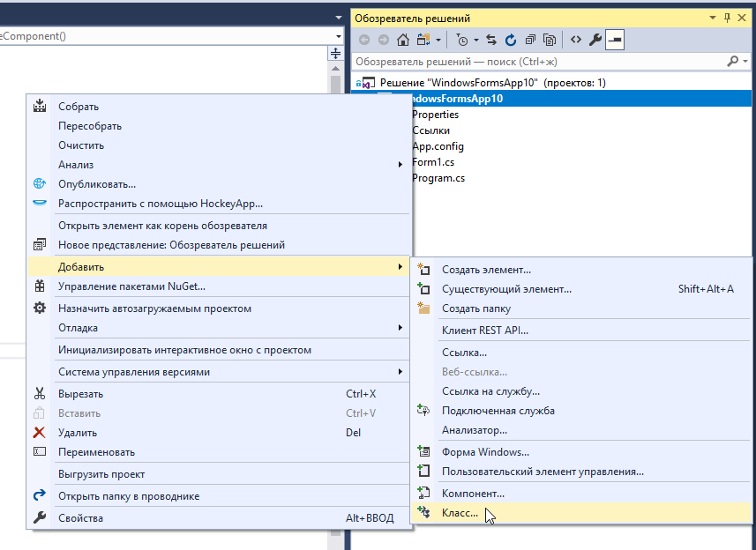Click the Collapse All icon in Solution Explorer
This screenshot has height=550, width=756.
pos(529,40)
